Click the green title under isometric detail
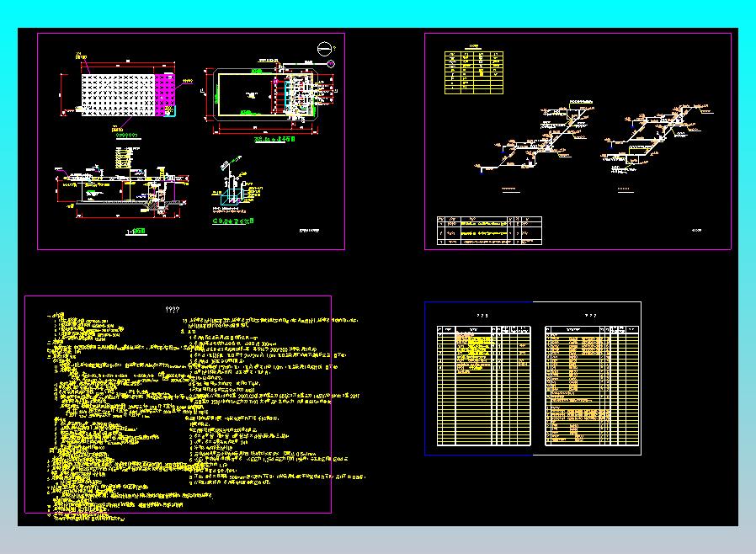 pos(233,221)
